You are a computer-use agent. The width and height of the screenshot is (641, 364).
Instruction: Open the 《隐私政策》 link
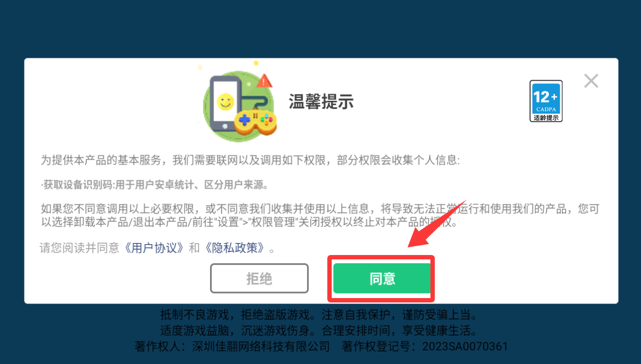pyautogui.click(x=234, y=247)
